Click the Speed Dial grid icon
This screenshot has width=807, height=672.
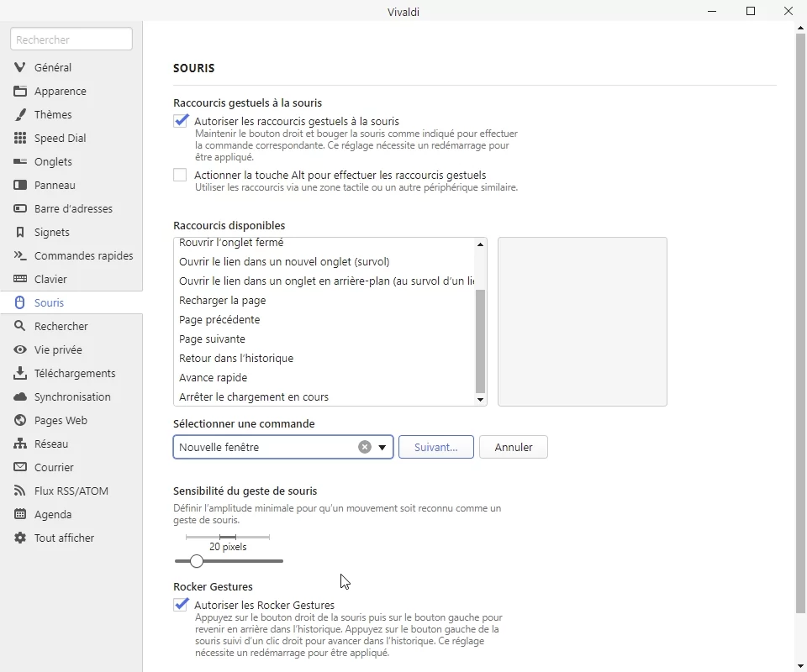(19, 138)
